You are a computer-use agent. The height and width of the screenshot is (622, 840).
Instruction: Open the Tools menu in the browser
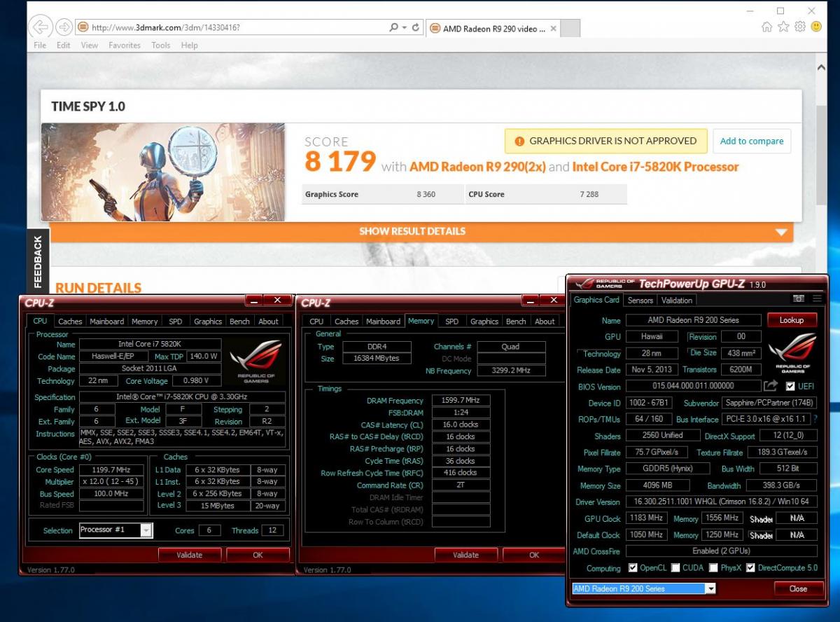tap(161, 45)
